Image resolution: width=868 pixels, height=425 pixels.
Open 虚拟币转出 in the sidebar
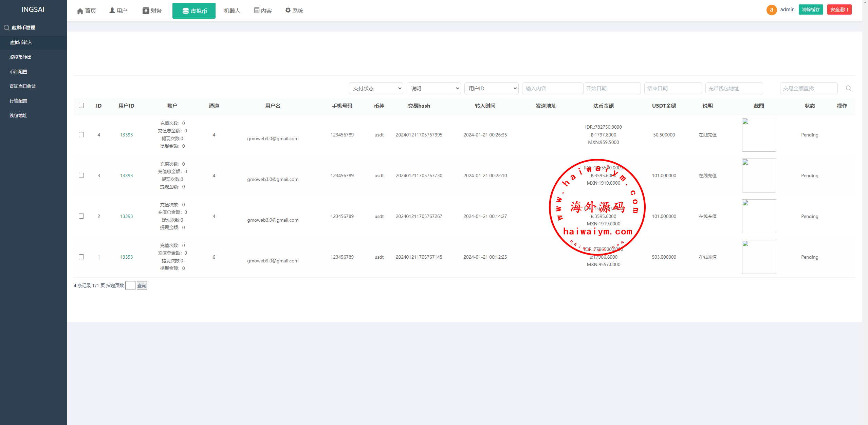pos(20,57)
